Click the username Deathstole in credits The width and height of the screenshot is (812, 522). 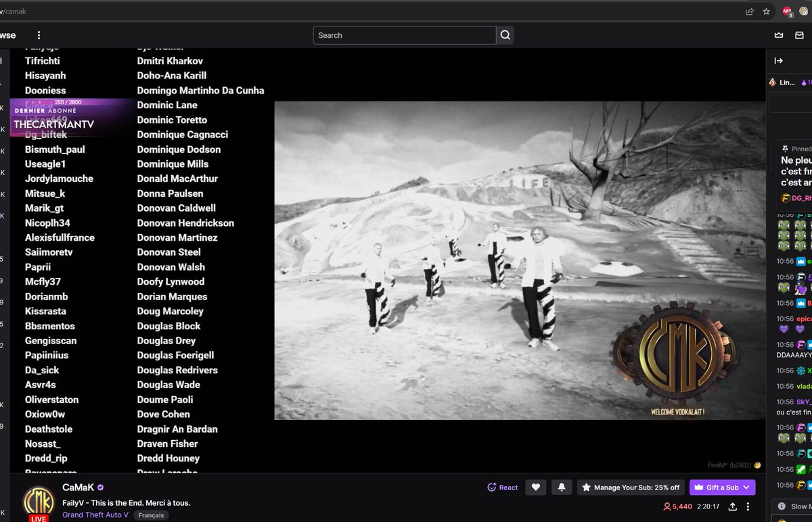pyautogui.click(x=49, y=429)
